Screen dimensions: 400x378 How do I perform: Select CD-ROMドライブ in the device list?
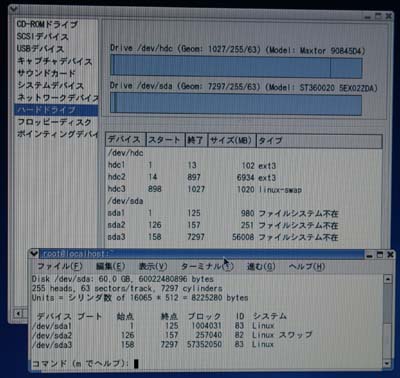pos(47,24)
